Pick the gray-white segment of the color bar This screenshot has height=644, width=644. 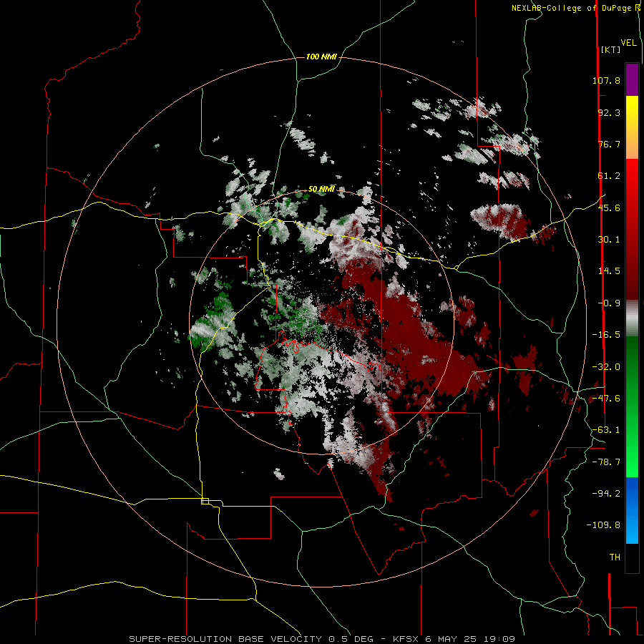pyautogui.click(x=632, y=318)
